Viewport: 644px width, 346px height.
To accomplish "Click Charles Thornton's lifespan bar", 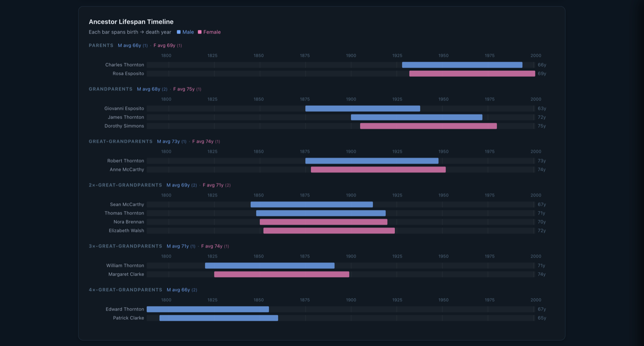I will [462, 65].
